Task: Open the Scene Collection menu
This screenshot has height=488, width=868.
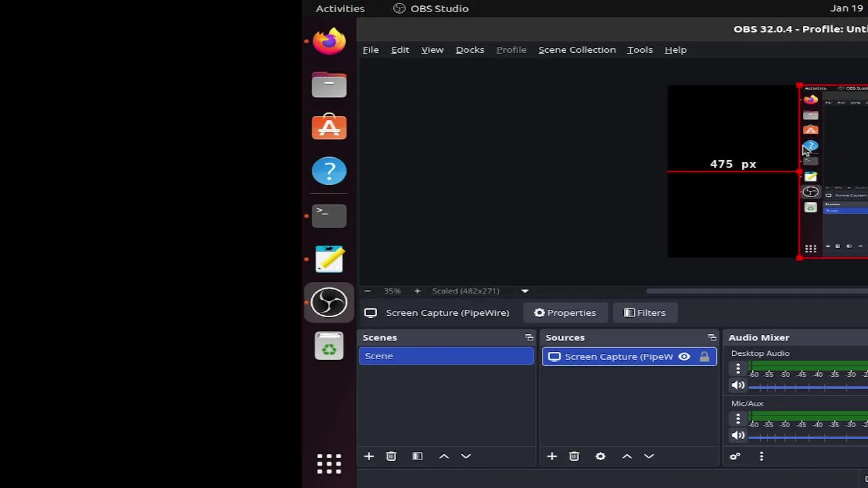Action: (577, 49)
